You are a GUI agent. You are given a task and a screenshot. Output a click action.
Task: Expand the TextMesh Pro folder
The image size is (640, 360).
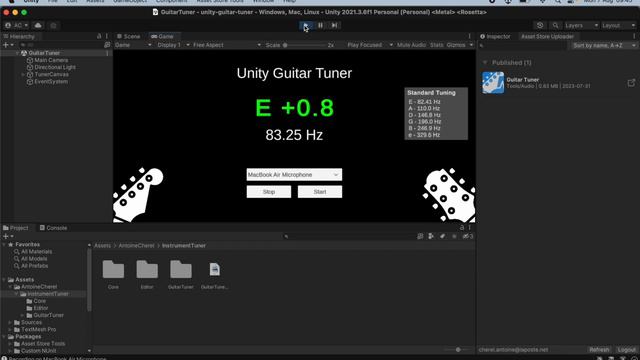pos(10,329)
